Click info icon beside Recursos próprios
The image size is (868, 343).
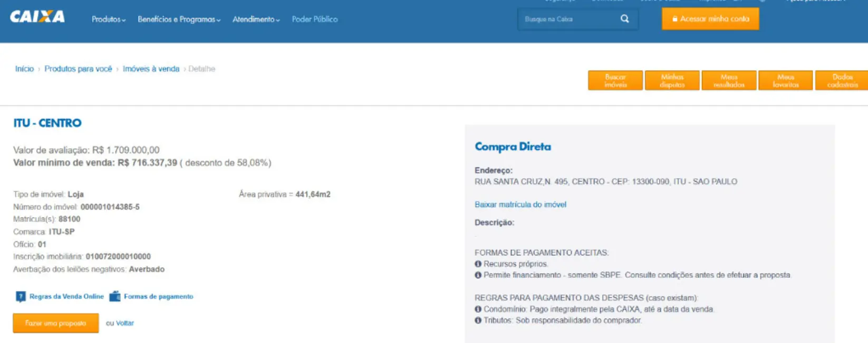478,264
